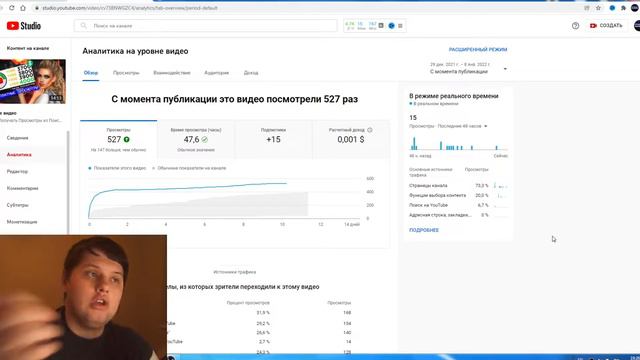The image size is (640, 360).
Task: Click the info icon beside Расчетный доход
Action: pos(370,130)
